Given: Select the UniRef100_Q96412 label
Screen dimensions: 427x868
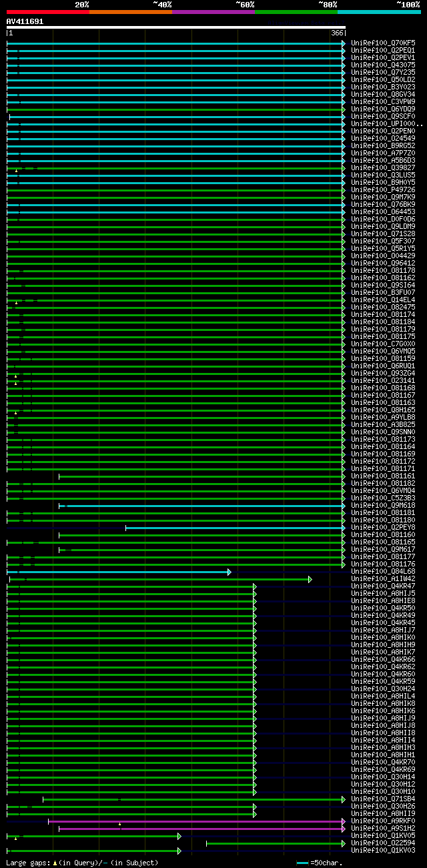Looking at the screenshot, I should coord(383,263).
